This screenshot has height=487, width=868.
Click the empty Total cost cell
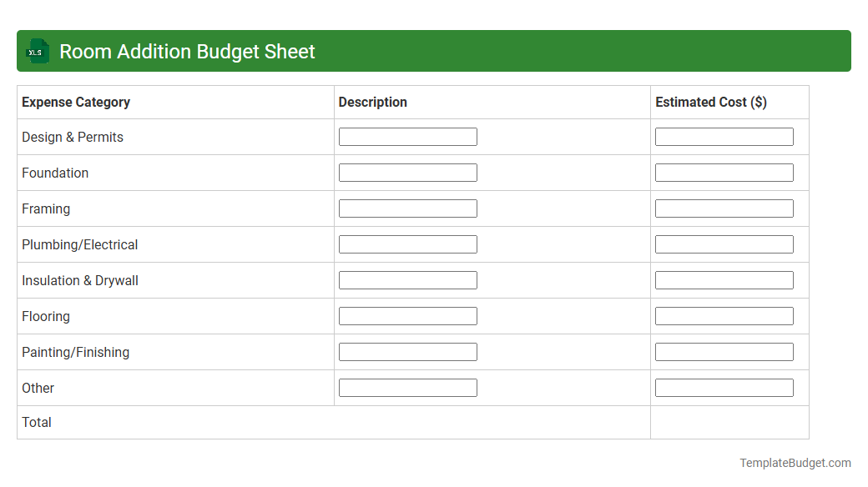729,422
